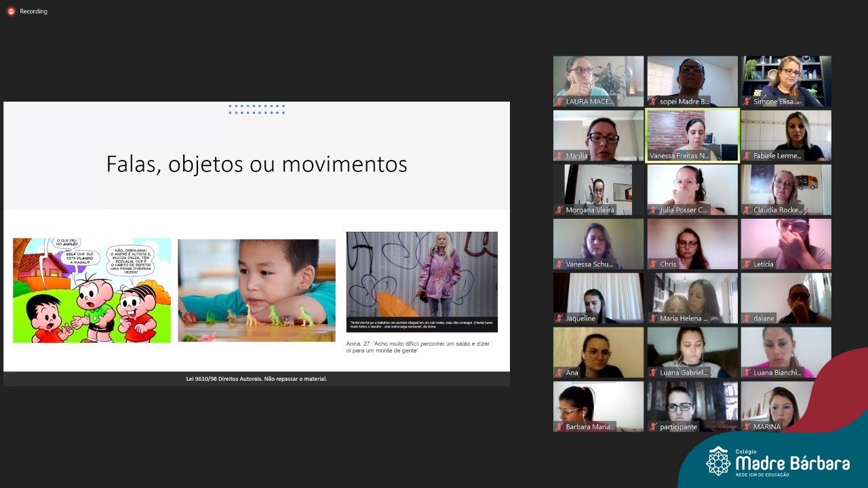
Task: Click the red Recording indicator icon
Action: 11,12
